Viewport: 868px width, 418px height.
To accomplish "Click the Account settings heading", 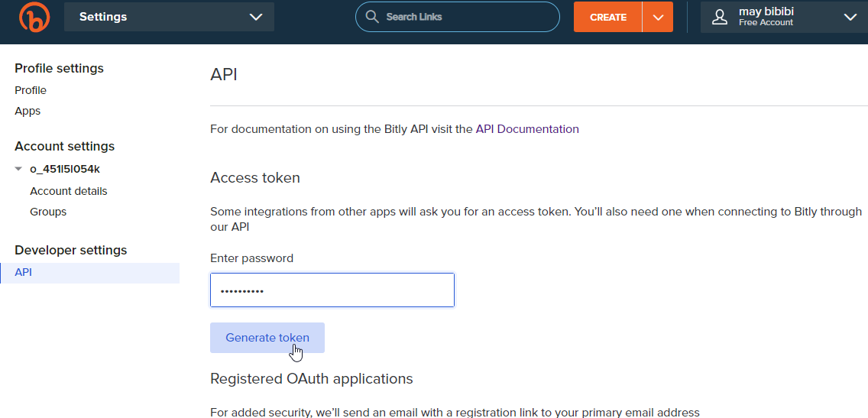I will point(65,146).
